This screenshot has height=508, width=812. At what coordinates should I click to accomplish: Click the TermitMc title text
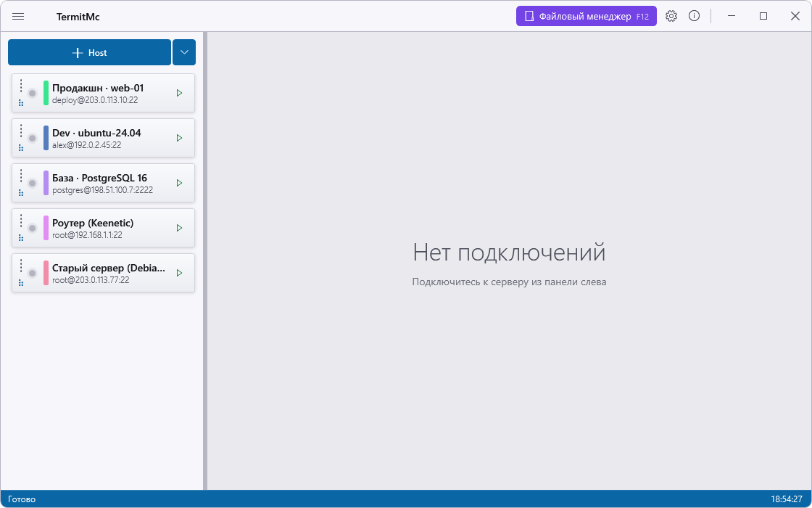coord(78,17)
